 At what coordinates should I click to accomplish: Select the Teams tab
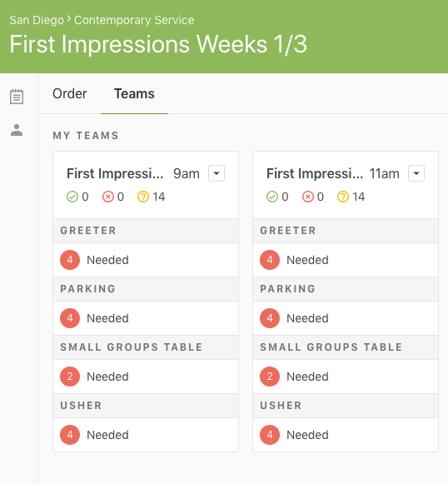[134, 93]
